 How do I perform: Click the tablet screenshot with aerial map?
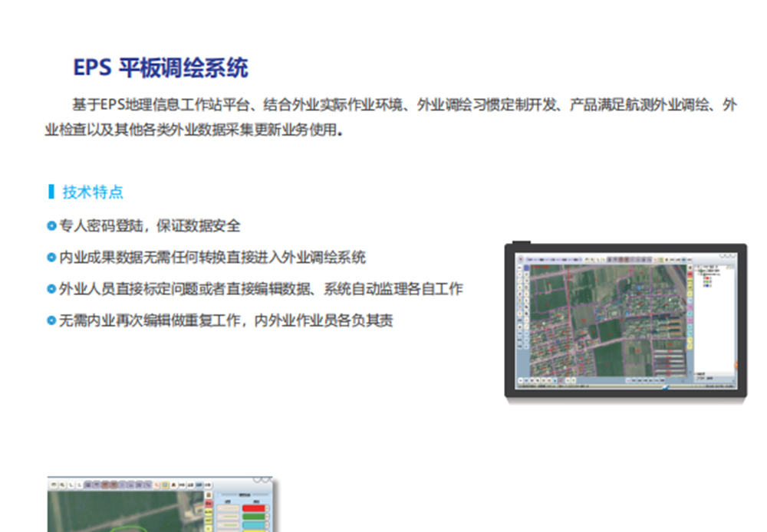pos(626,322)
